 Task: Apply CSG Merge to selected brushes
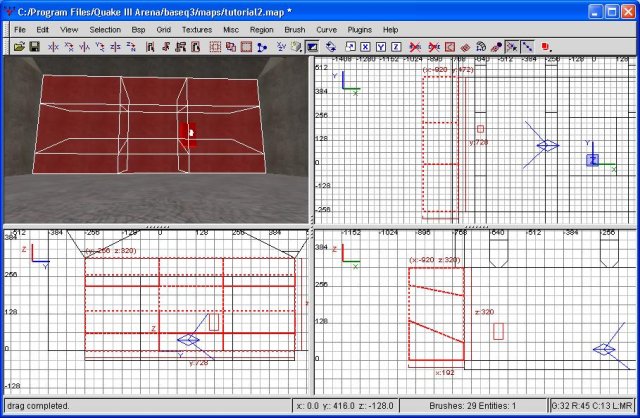[246, 47]
